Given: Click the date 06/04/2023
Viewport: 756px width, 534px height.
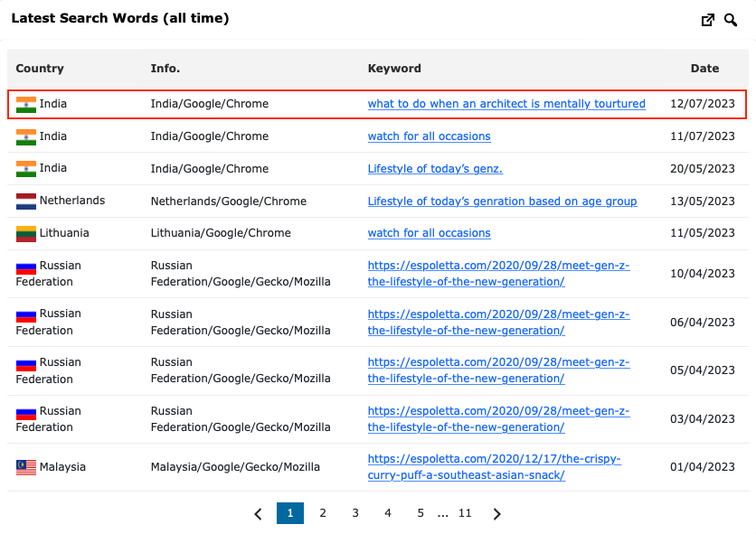Looking at the screenshot, I should pos(703,322).
